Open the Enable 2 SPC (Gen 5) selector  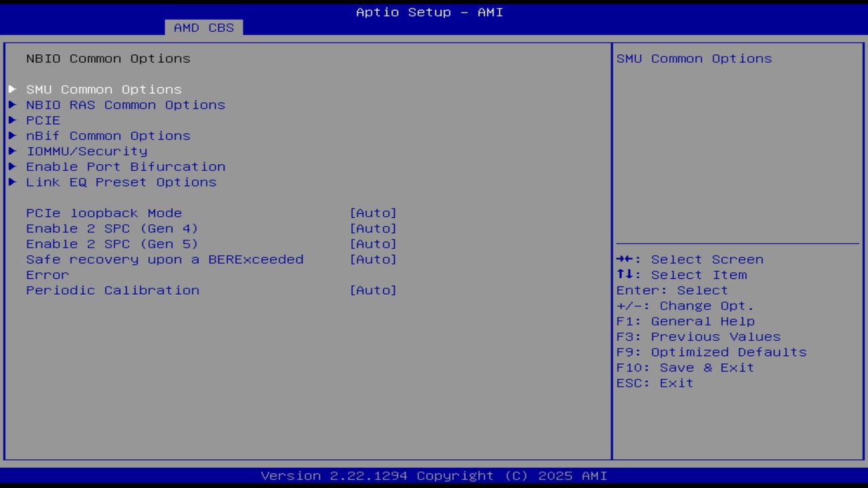click(x=374, y=243)
